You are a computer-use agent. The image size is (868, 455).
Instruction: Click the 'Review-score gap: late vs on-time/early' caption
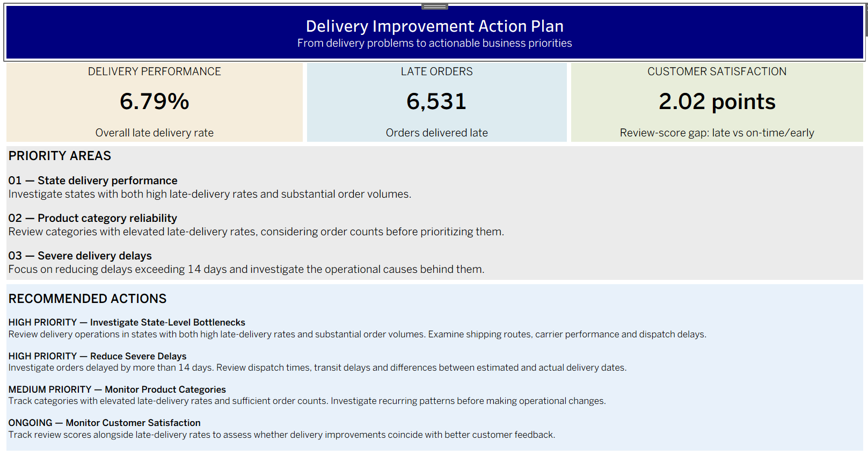(x=717, y=133)
